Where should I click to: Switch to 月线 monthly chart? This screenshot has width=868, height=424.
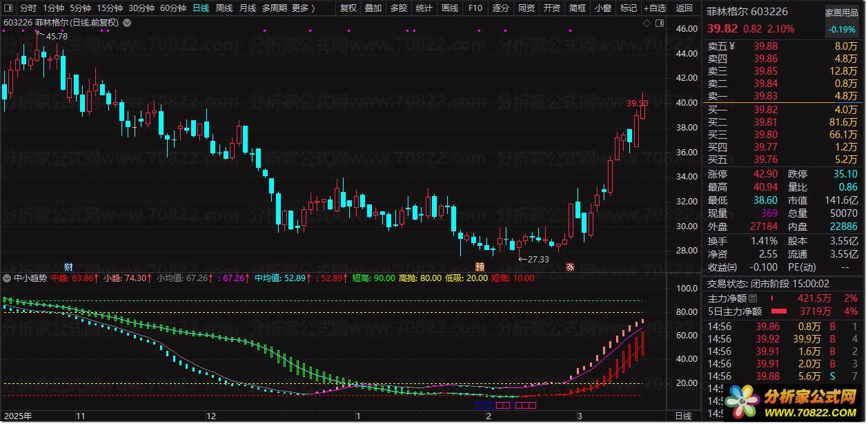click(x=248, y=8)
